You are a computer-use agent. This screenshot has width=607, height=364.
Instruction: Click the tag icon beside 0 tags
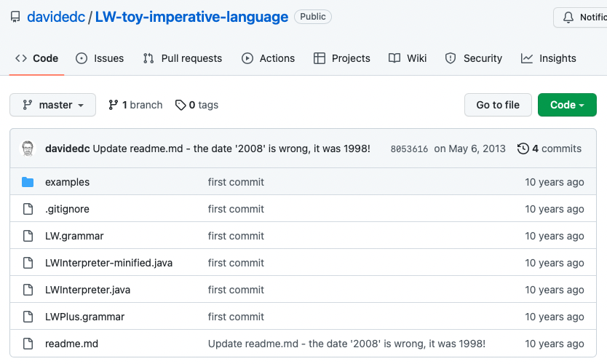(180, 105)
